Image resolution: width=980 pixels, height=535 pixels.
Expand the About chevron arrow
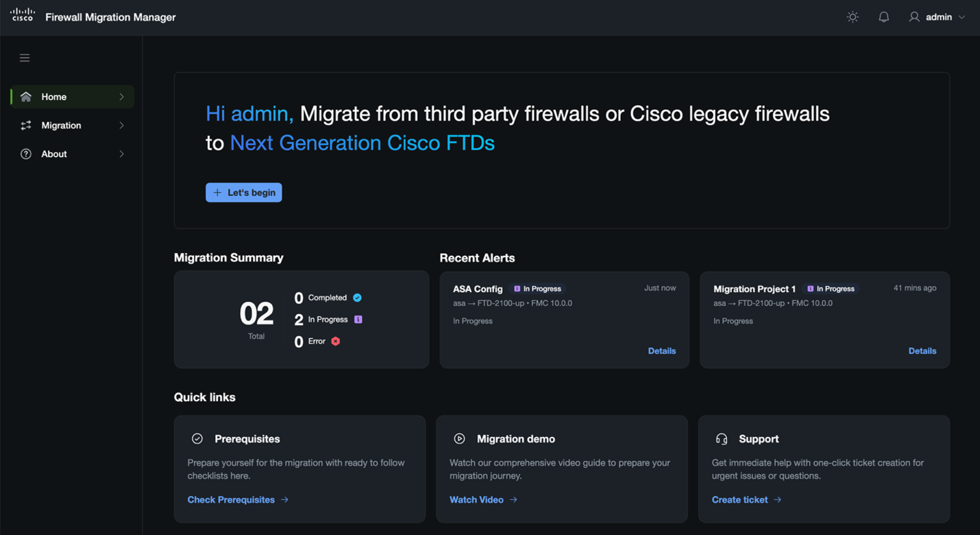pos(121,154)
